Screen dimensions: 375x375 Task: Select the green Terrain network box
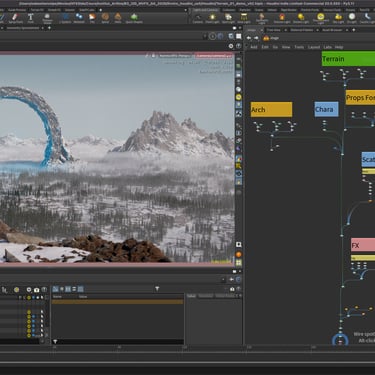click(348, 59)
